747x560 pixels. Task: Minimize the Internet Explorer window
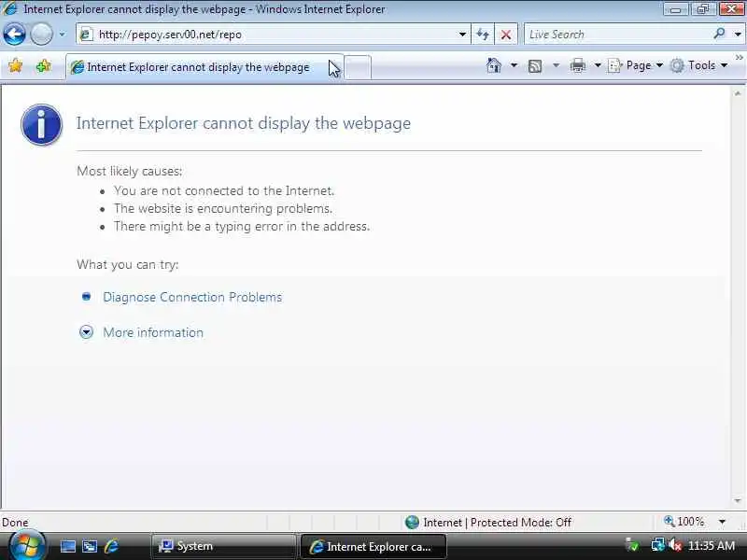pyautogui.click(x=675, y=8)
